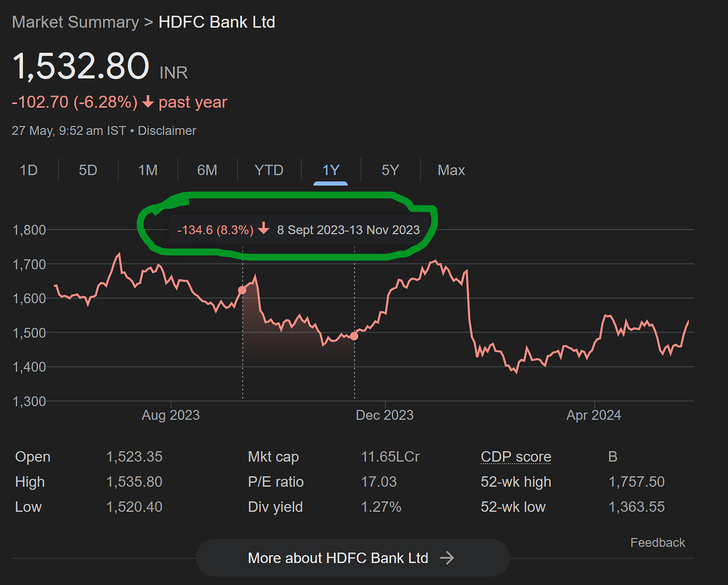The height and width of the screenshot is (585, 728).
Task: Open the Disclaimer link
Action: 167,130
